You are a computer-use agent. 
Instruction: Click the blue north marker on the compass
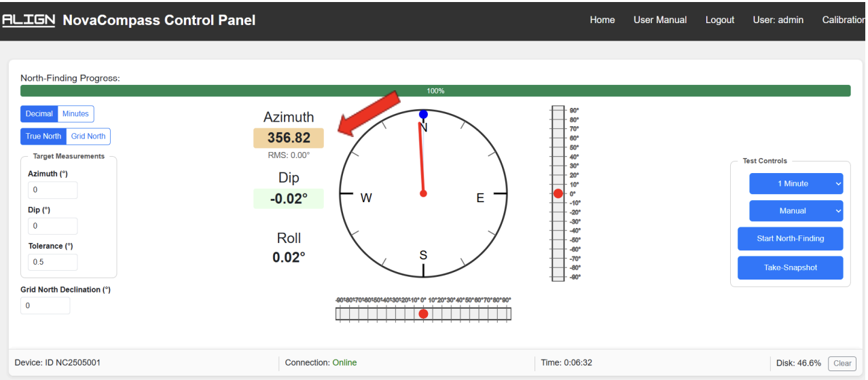pos(423,115)
